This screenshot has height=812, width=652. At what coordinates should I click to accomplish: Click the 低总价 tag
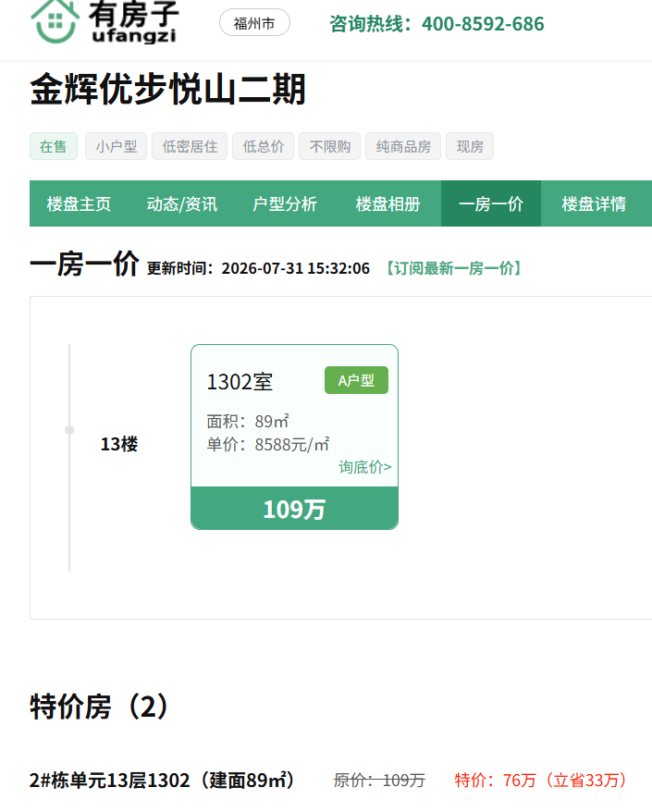tap(263, 146)
